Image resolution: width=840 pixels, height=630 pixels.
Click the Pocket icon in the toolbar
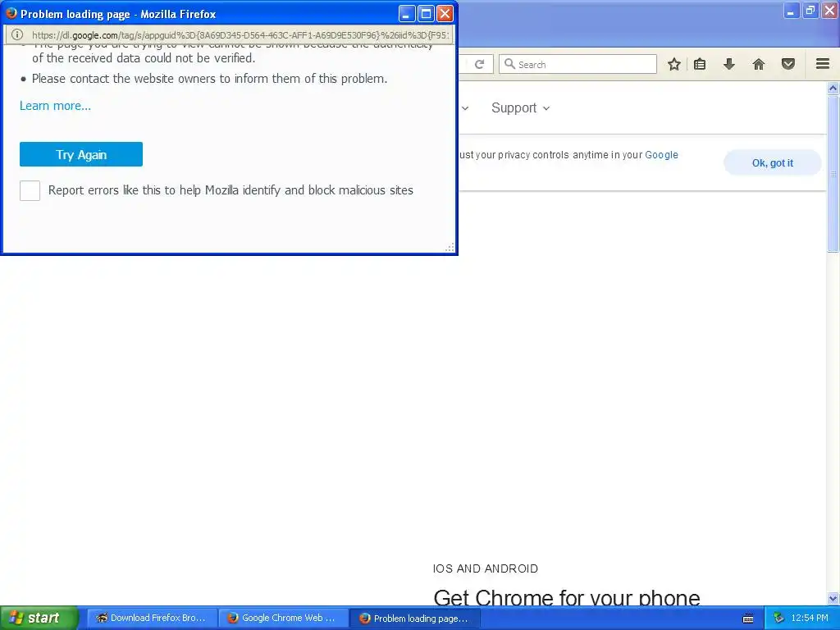coord(788,64)
